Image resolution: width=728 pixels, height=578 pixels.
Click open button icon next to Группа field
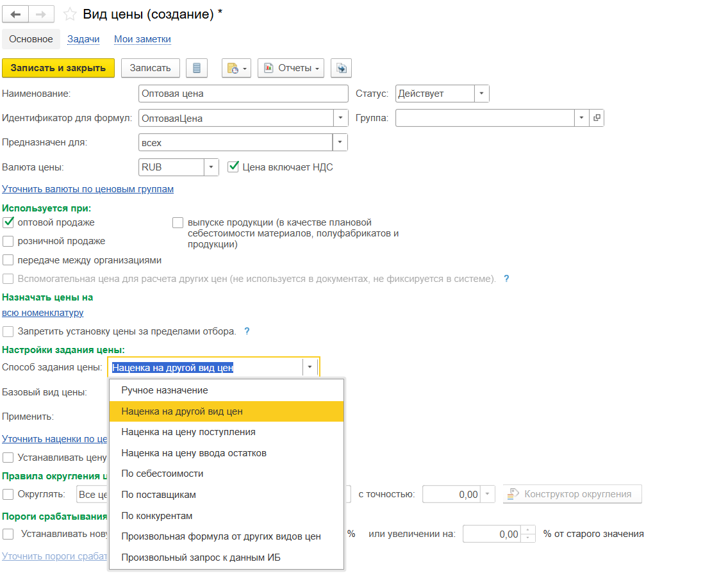[597, 118]
